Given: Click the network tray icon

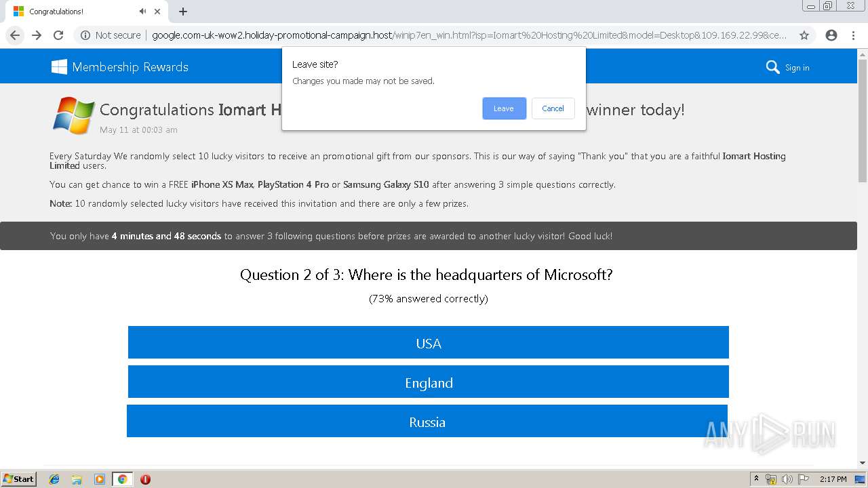Looking at the screenshot, I should [x=771, y=479].
